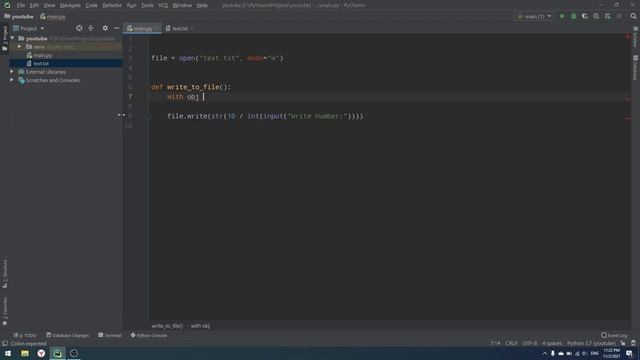
Task: Click the red error indicator atop editor
Action: point(627,37)
